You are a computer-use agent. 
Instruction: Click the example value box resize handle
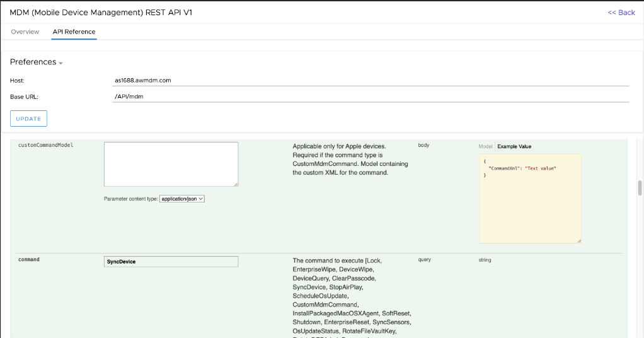(578, 240)
